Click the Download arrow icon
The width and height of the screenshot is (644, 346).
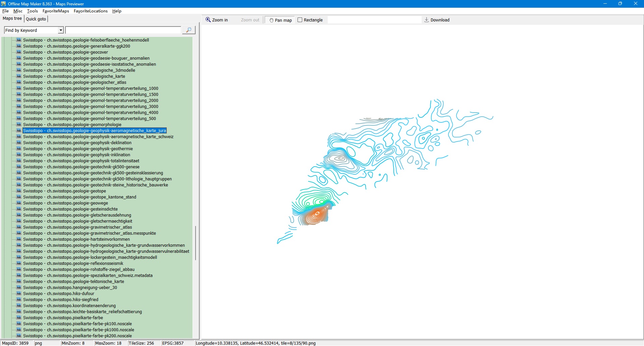coord(426,20)
